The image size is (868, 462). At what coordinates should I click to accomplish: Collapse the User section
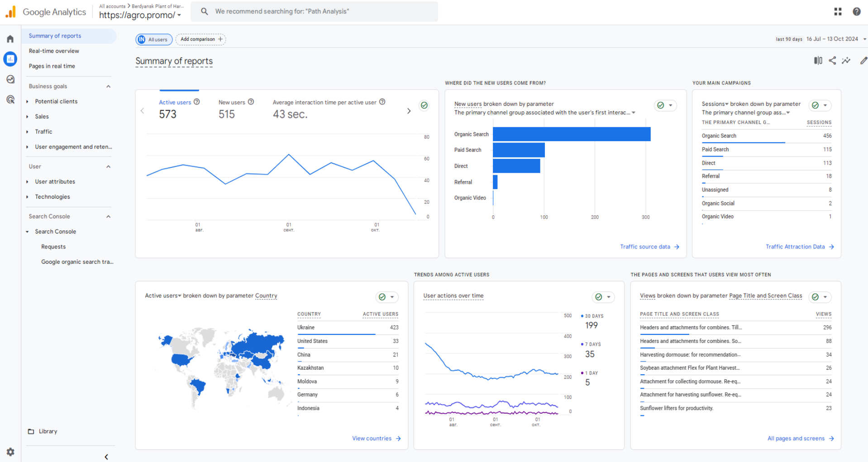point(108,167)
